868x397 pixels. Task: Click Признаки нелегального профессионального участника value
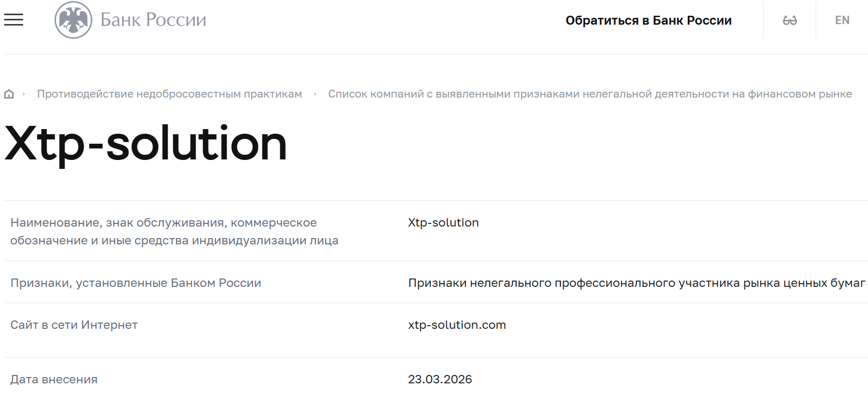pyautogui.click(x=637, y=283)
